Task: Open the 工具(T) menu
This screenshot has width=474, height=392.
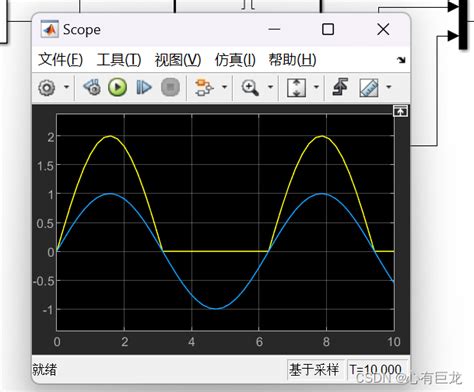Action: [x=119, y=60]
